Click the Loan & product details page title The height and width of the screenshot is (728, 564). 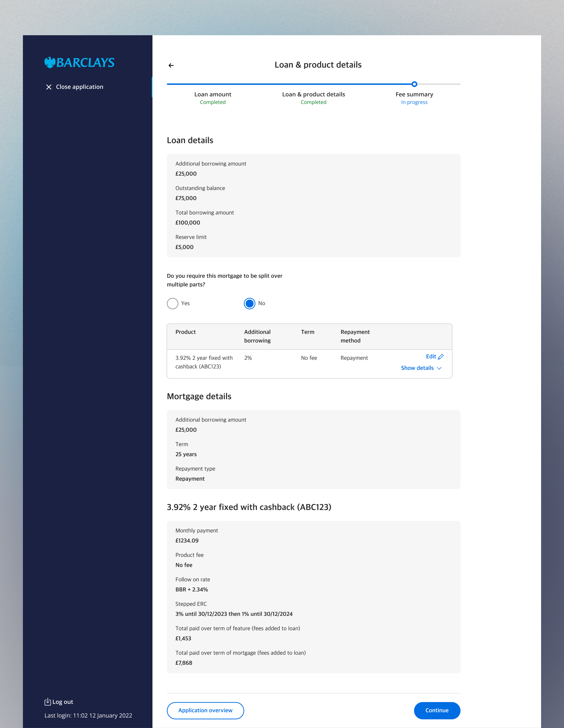click(x=318, y=65)
